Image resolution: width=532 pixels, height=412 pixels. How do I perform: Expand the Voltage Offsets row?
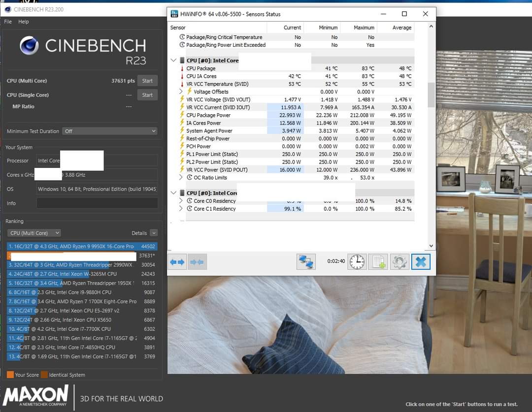(x=181, y=92)
